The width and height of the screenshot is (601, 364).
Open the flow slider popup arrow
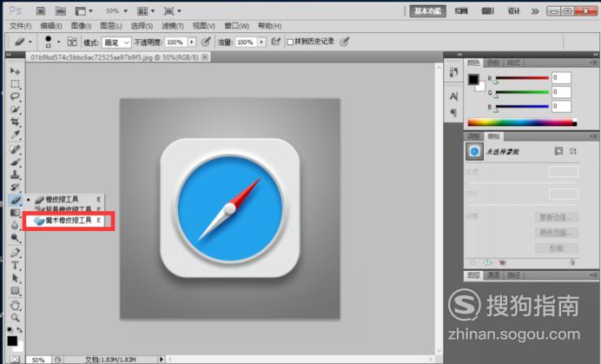(x=261, y=43)
